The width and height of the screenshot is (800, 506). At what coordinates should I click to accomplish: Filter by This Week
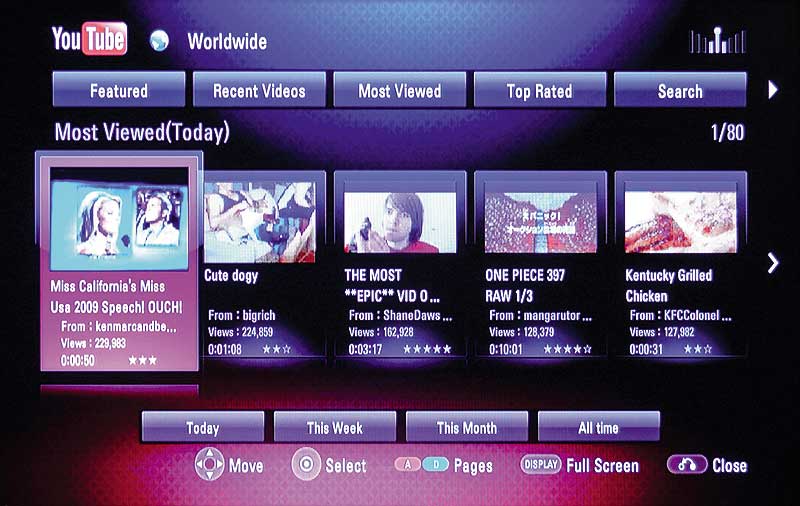tap(335, 427)
